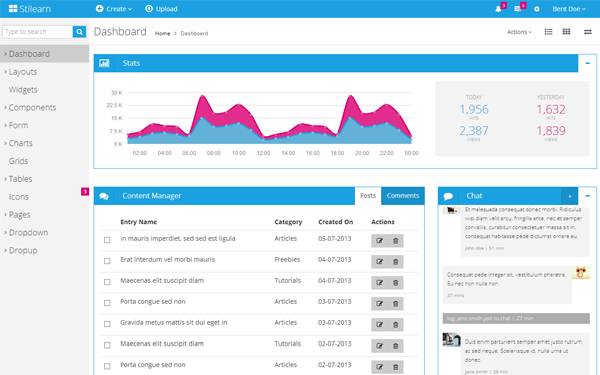Edit the 'In mauris imperdiet' entry

[380, 241]
